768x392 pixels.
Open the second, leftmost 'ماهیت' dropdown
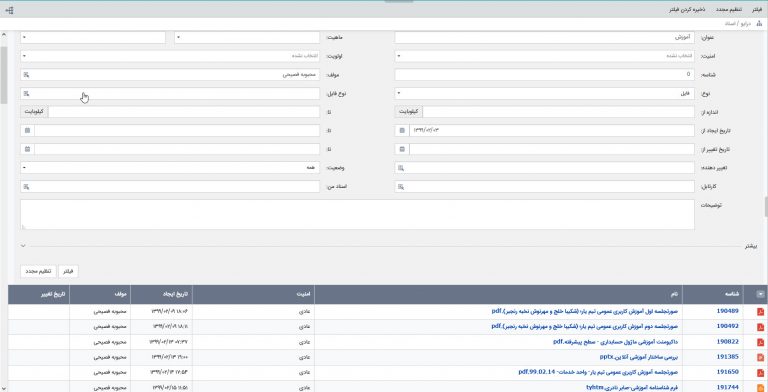(93, 38)
